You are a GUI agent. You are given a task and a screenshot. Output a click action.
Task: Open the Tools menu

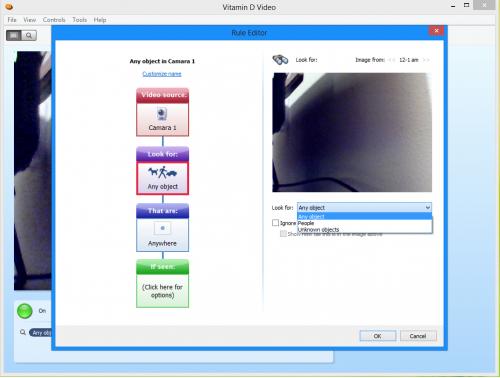point(80,20)
